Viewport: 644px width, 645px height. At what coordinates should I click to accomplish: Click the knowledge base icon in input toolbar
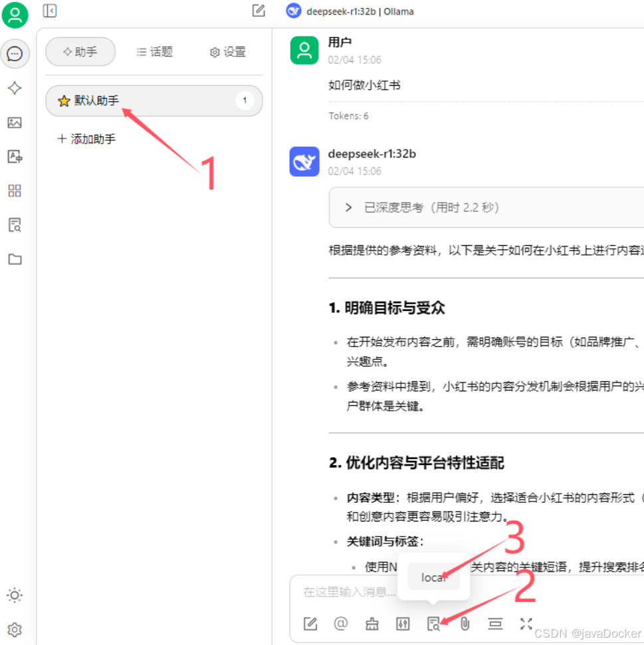pyautogui.click(x=433, y=624)
